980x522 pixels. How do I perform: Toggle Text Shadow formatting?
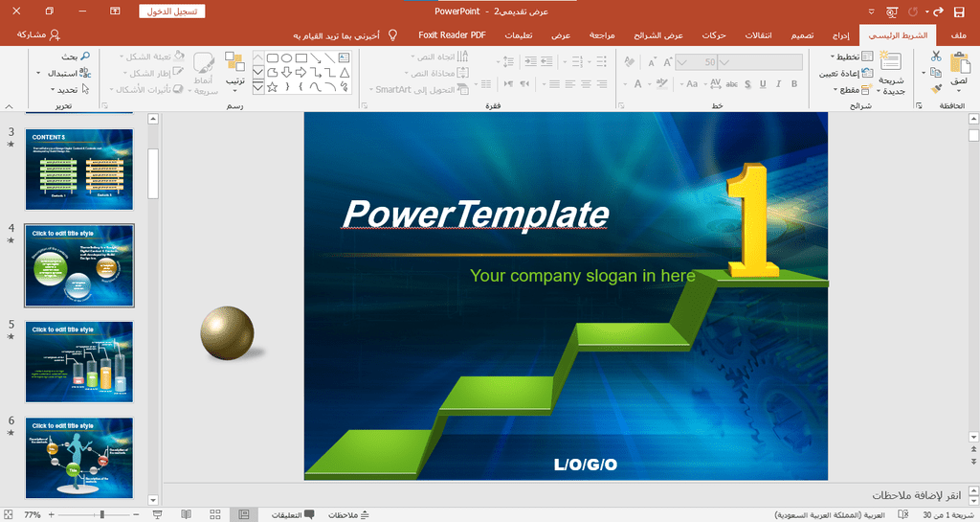pos(747,83)
